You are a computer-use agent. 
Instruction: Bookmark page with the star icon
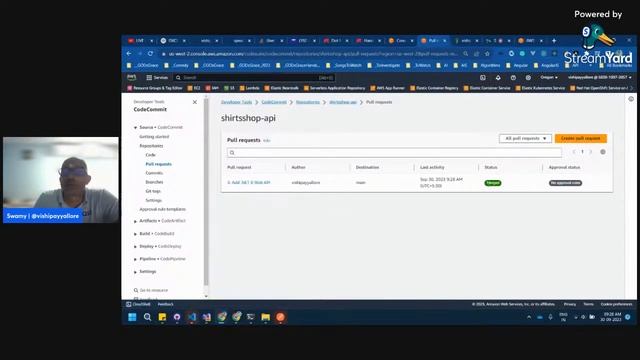[487, 53]
